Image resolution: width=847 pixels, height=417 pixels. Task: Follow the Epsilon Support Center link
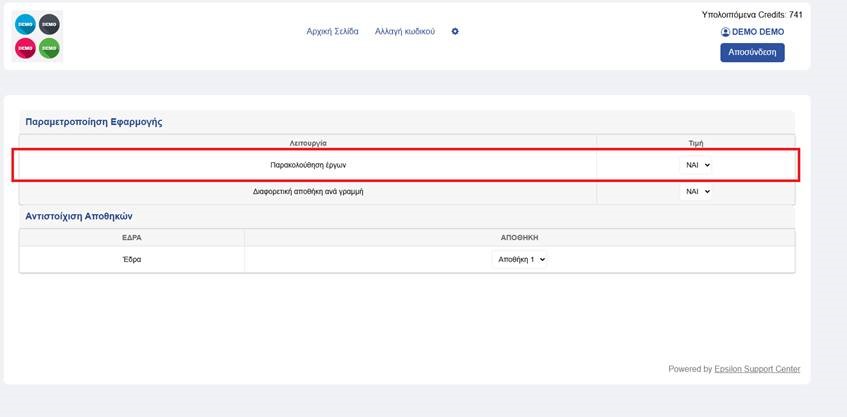(757, 369)
